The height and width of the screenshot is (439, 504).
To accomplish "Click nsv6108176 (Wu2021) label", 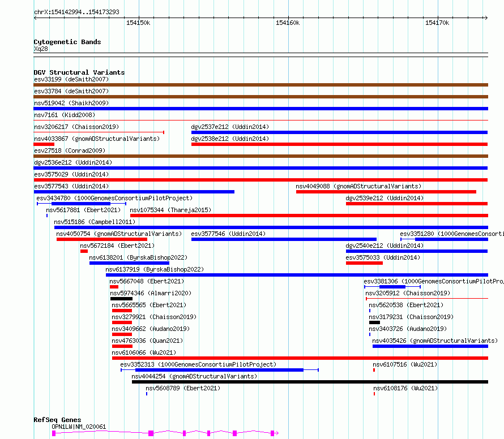I will click(x=405, y=388).
